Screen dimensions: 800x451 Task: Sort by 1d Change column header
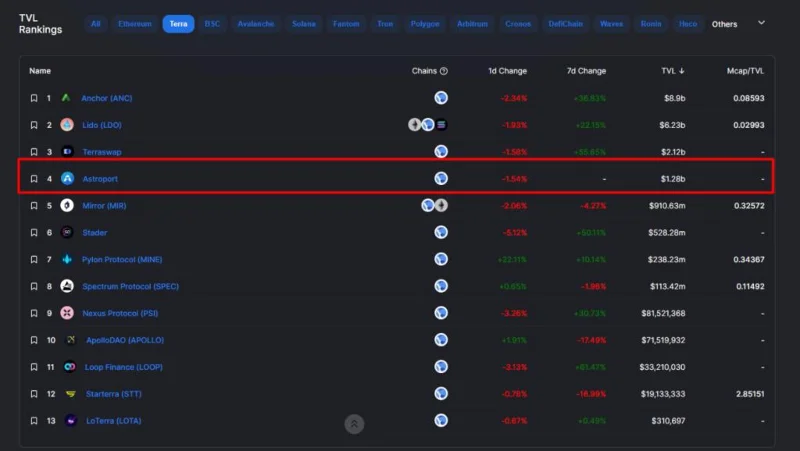(x=507, y=71)
